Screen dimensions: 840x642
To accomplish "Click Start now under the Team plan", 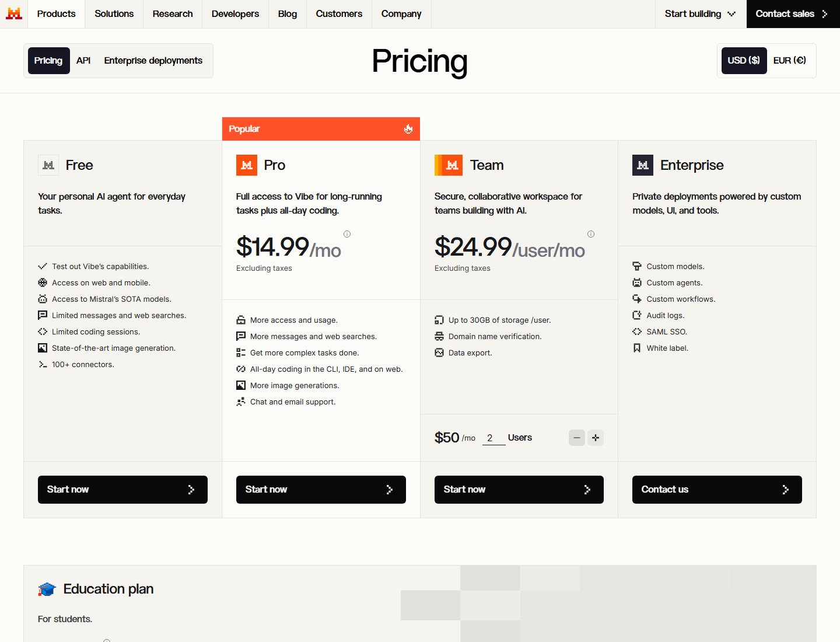I will tap(519, 490).
